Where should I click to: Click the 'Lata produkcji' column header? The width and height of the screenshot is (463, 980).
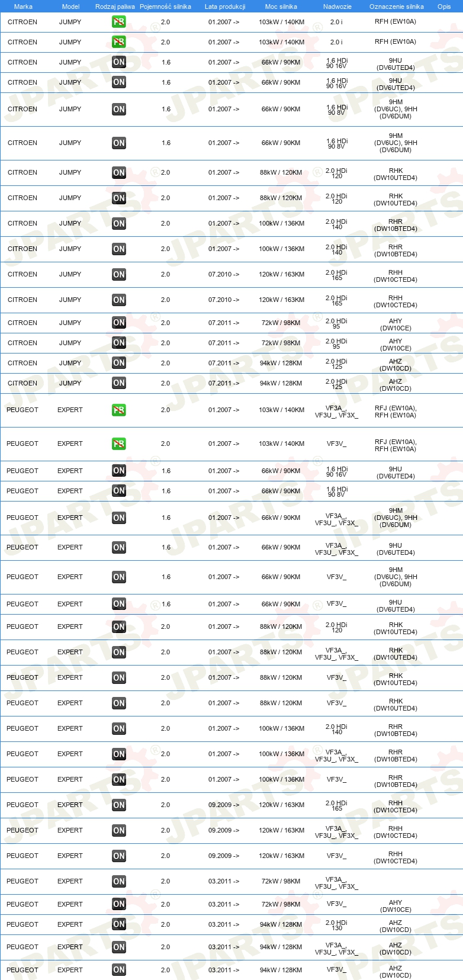click(x=225, y=7)
